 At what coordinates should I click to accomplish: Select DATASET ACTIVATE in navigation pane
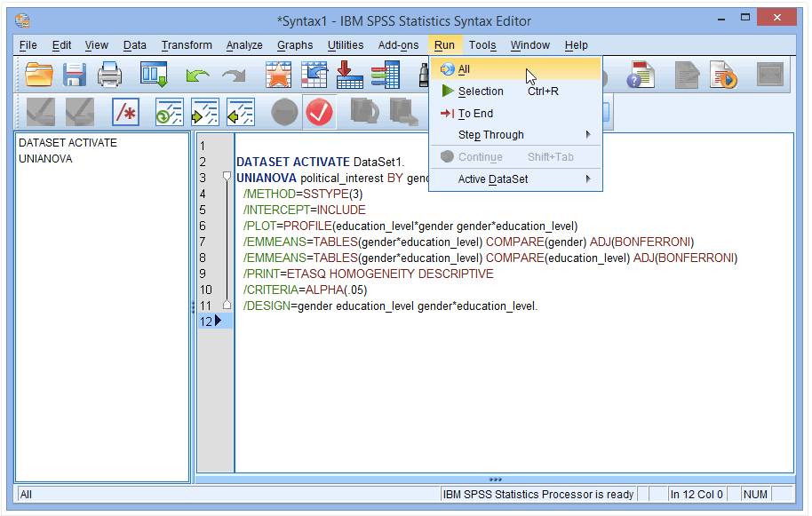point(68,142)
